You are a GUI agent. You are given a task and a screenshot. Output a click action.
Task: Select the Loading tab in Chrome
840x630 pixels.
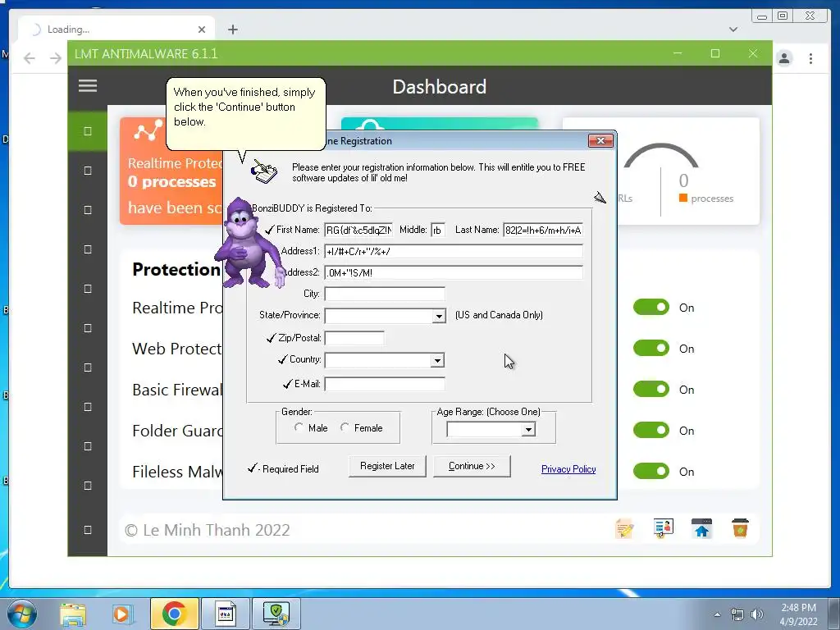[x=116, y=30]
